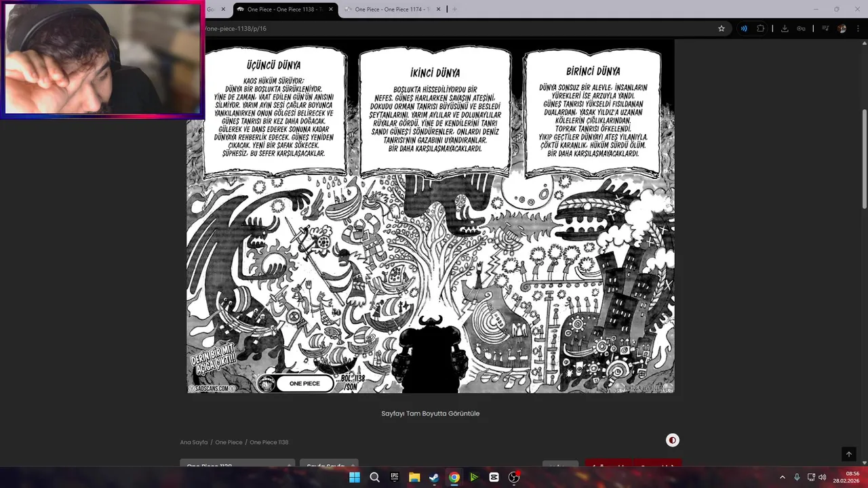Viewport: 868px width, 488px height.
Task: Open OBS Studio from the taskbar
Action: tap(514, 477)
